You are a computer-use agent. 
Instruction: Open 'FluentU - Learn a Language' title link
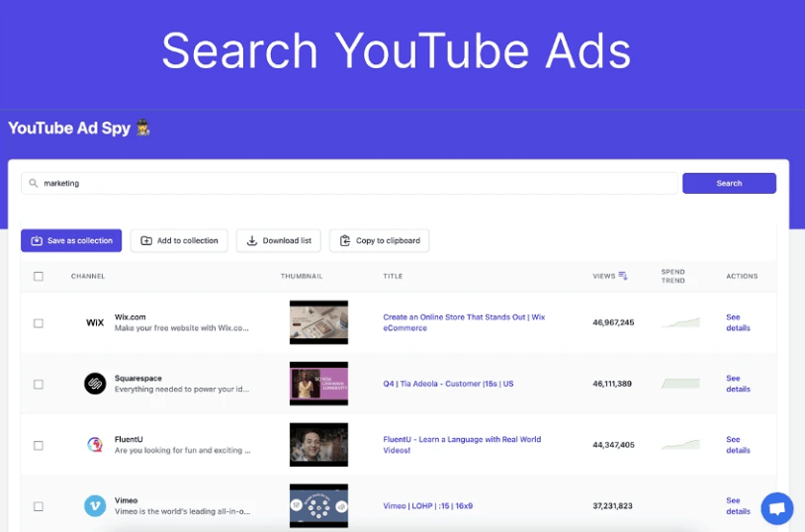[462, 445]
